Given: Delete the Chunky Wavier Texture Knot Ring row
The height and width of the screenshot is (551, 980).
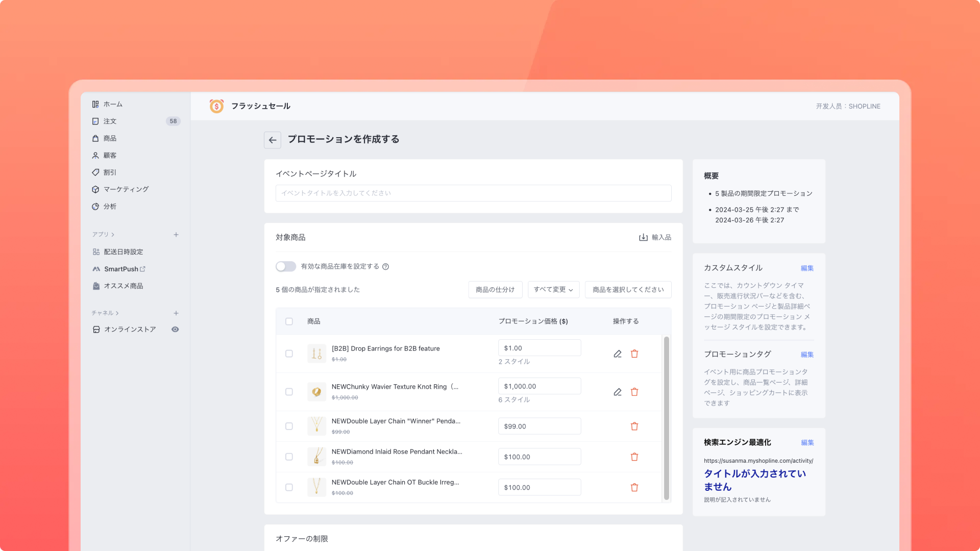Looking at the screenshot, I should click(634, 392).
